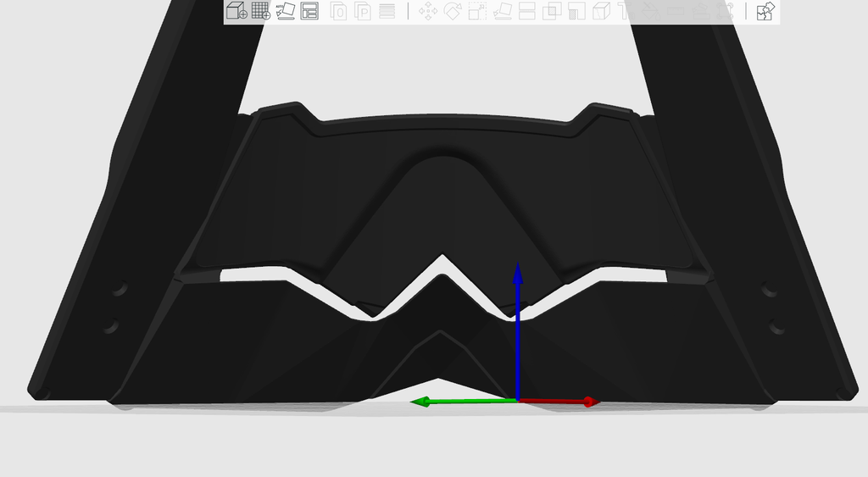This screenshot has width=868, height=477.
Task: Activate the Scale gizmo tool
Action: [477, 10]
